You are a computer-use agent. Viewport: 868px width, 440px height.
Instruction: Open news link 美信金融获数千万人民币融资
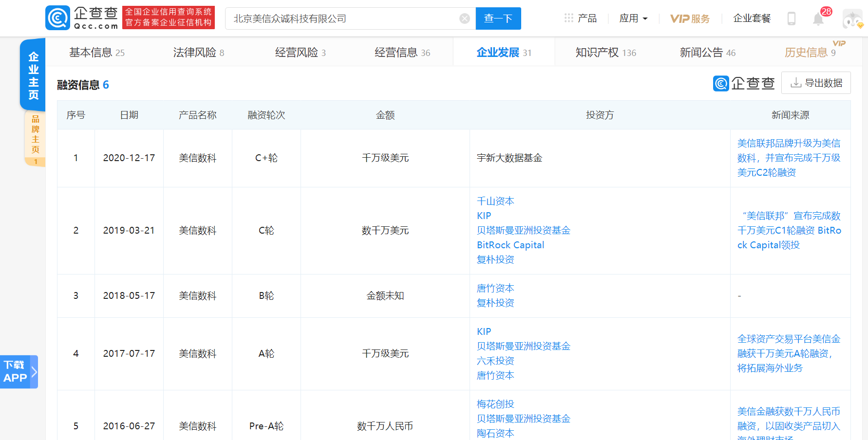[789, 422]
